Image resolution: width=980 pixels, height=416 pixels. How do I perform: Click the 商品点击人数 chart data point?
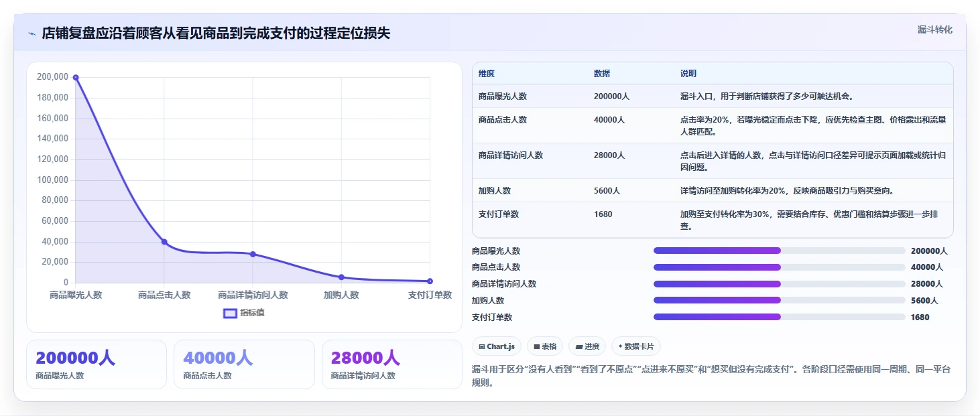(x=164, y=242)
